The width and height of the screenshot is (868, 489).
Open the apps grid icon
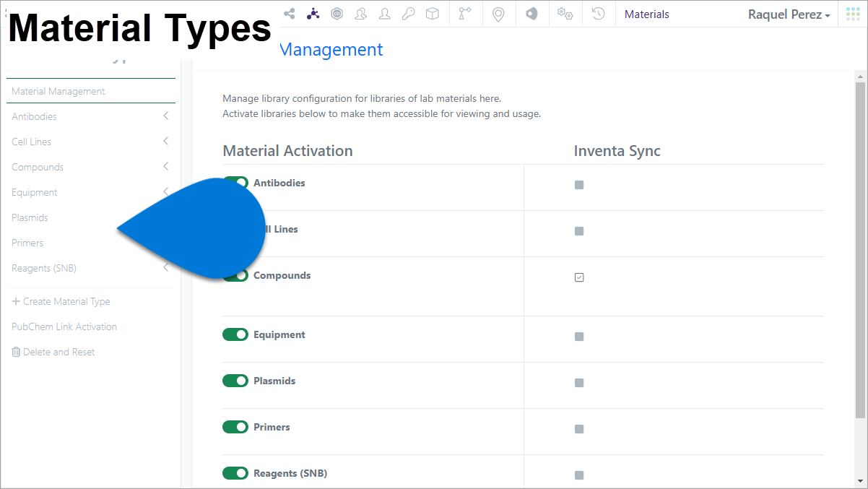[x=853, y=14]
